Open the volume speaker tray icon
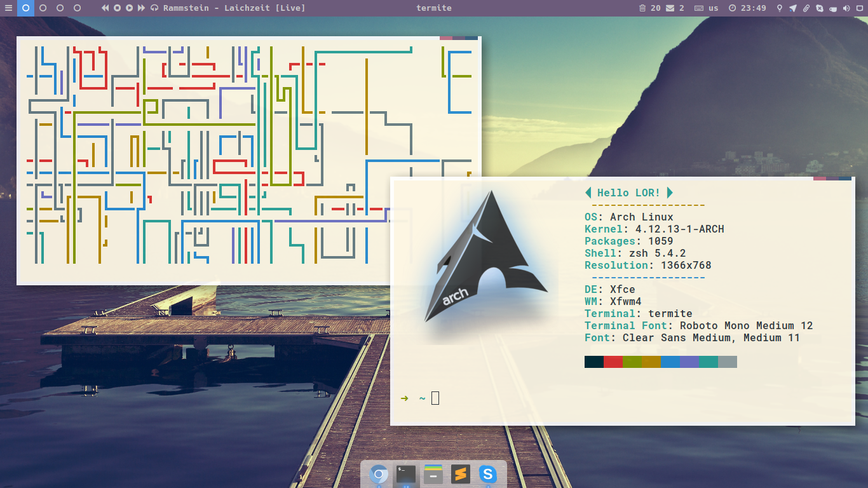868x488 pixels. [846, 8]
